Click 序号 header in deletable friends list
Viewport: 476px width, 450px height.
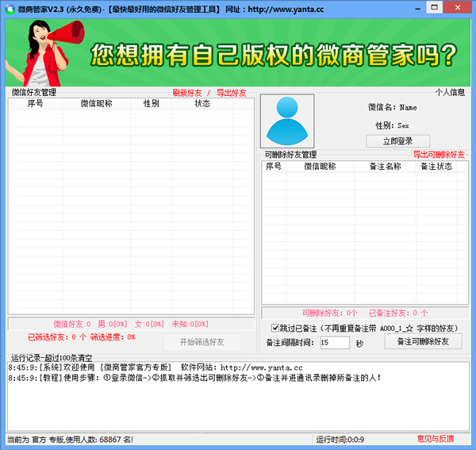coord(274,167)
